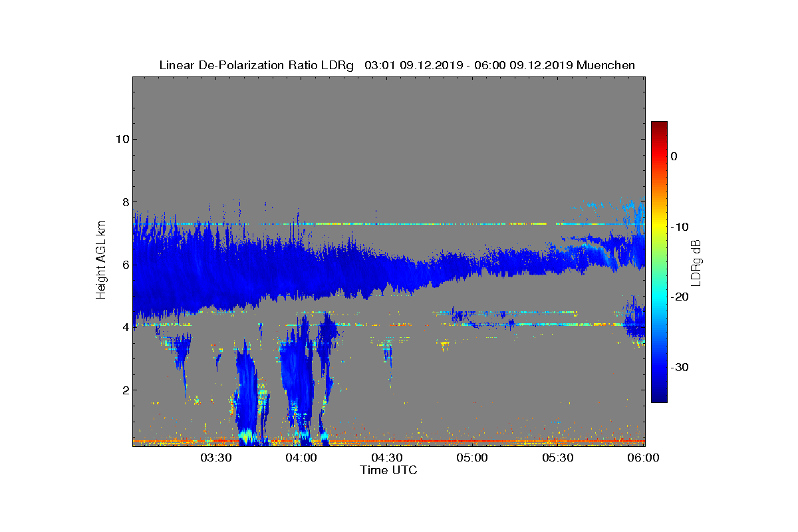
Task: Click the 06:00 time tick label
Action: 644,458
